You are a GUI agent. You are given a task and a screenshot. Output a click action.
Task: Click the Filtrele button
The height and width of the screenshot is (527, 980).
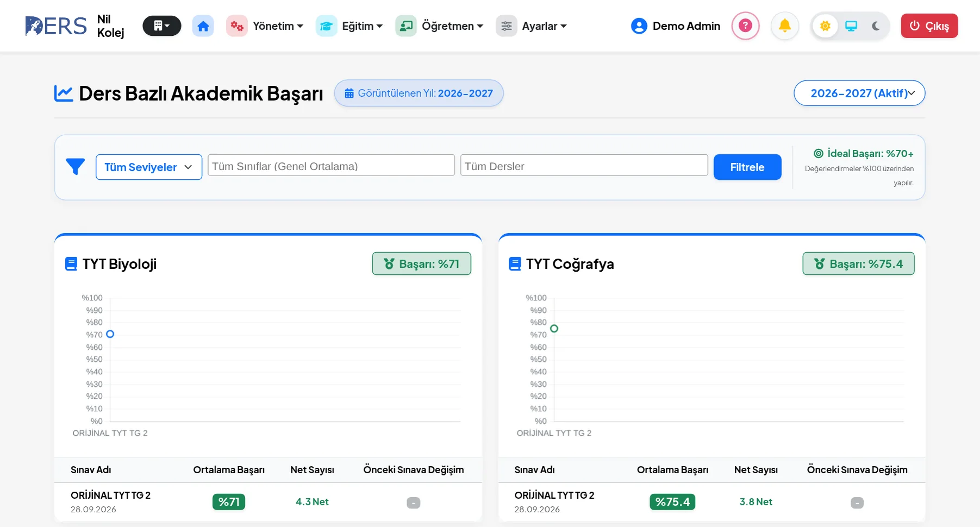click(x=747, y=167)
